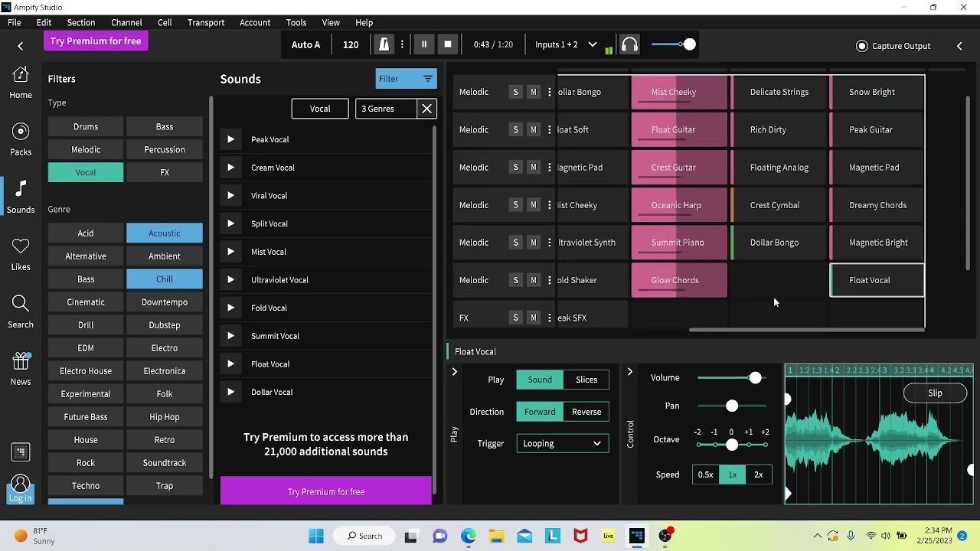The width and height of the screenshot is (980, 551).
Task: Open the Account menu
Action: point(255,22)
